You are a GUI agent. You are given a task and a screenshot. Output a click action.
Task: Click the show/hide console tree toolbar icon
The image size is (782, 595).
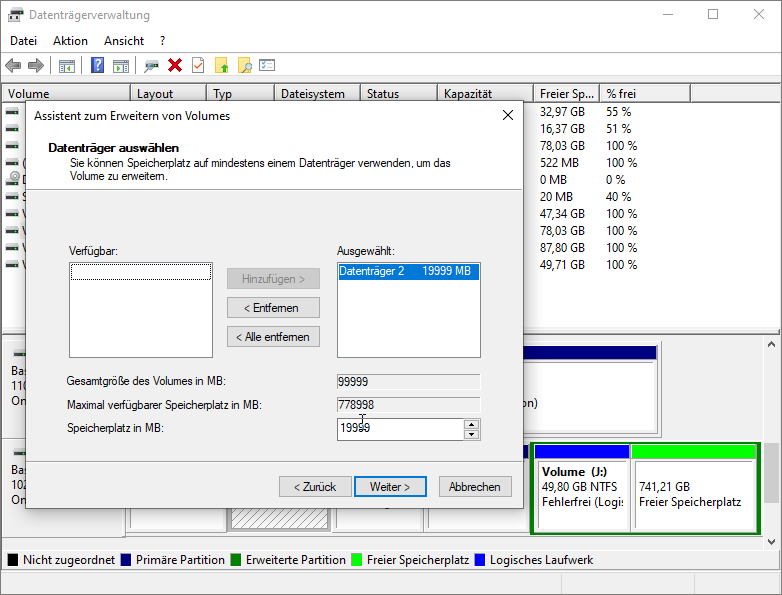coord(67,66)
